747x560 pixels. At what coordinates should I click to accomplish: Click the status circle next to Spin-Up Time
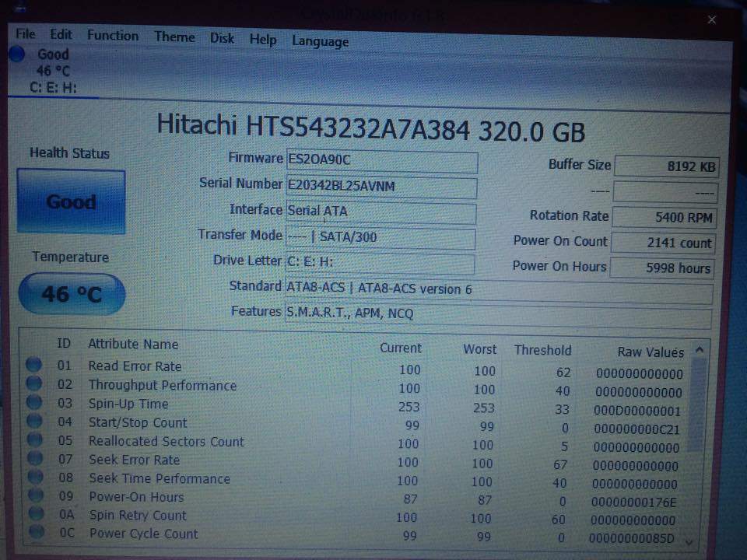click(x=33, y=403)
